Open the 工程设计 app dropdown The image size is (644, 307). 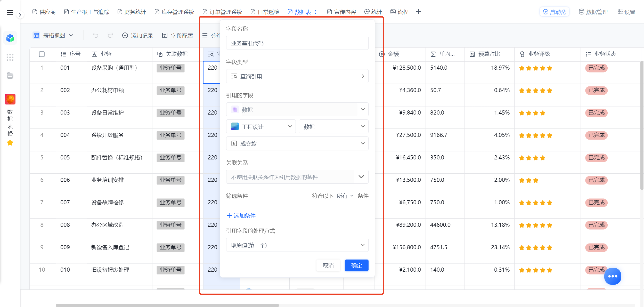[261, 127]
